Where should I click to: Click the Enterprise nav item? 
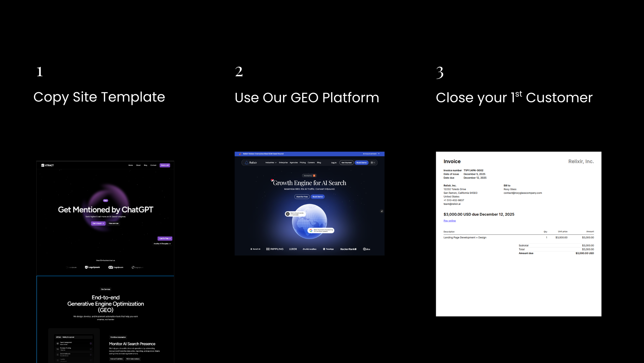click(283, 163)
